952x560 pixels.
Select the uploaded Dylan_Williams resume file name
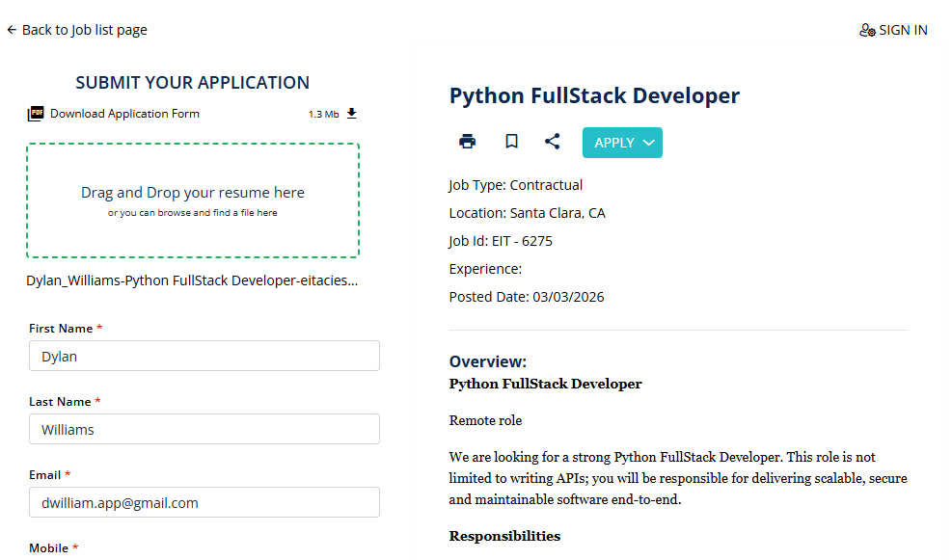click(x=192, y=281)
